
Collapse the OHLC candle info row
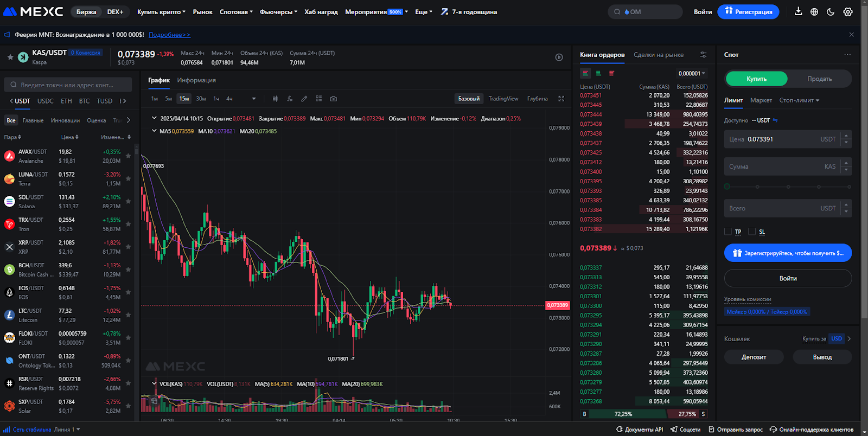click(154, 118)
